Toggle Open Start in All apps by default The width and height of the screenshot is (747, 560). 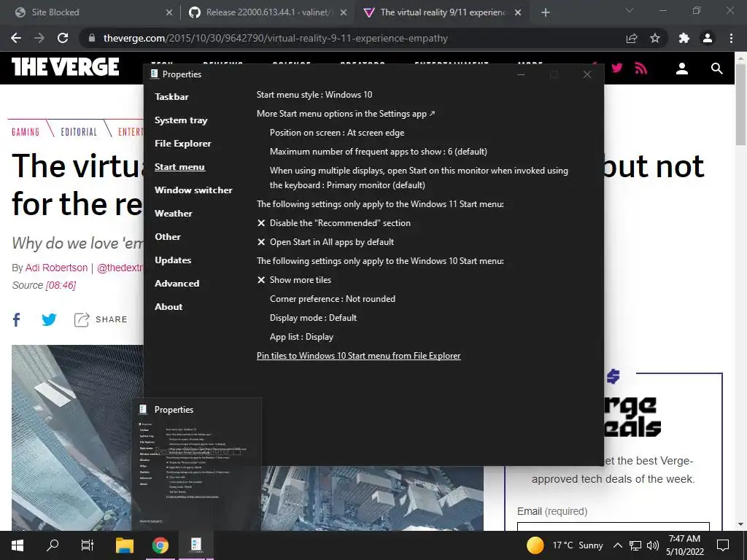coord(326,242)
